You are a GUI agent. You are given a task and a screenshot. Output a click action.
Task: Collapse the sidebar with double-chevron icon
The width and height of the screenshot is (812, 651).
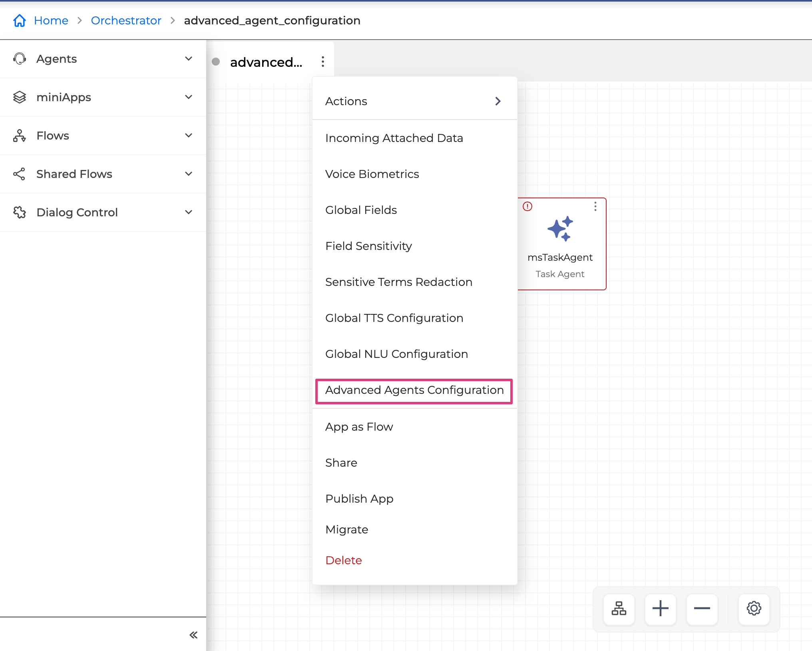(x=193, y=635)
